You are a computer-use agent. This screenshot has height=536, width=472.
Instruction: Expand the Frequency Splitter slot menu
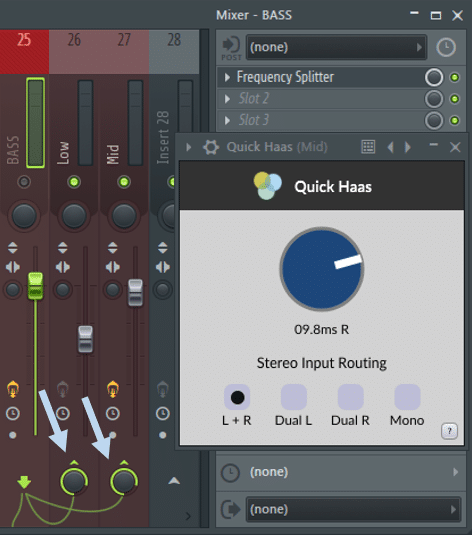click(227, 77)
